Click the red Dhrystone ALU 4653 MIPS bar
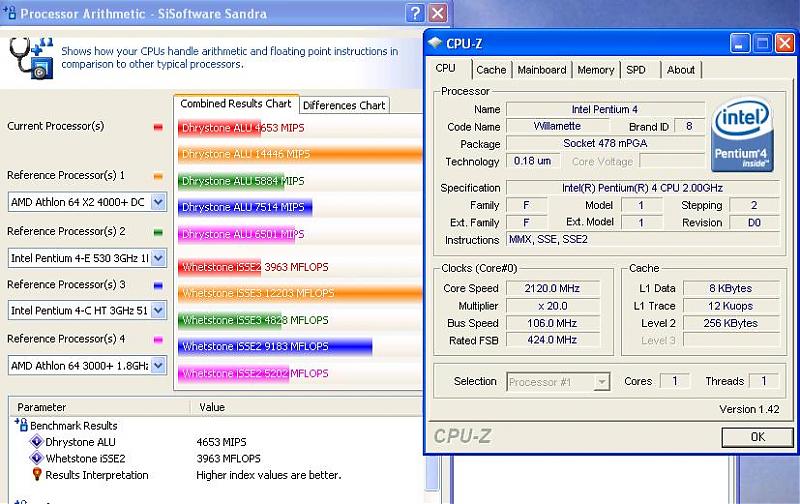This screenshot has height=504, width=800. click(219, 128)
